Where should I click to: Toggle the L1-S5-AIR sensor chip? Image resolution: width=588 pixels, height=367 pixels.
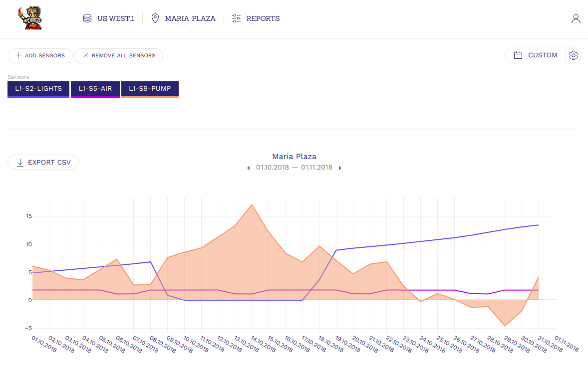pos(95,89)
